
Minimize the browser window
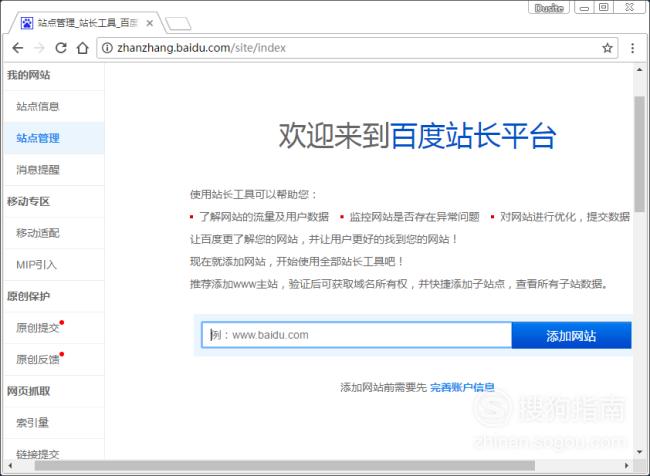click(x=584, y=7)
